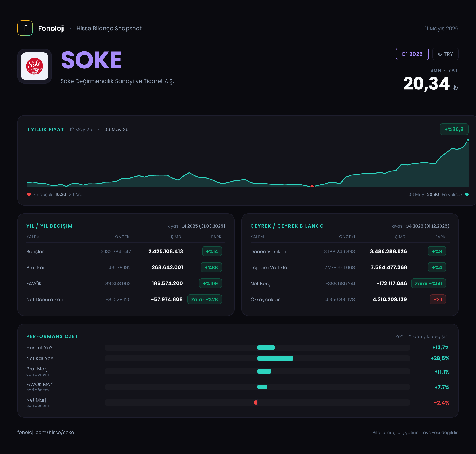The width and height of the screenshot is (476, 454).
Task: Click the +%4 Toplam Varlıklar badge
Action: coord(437,267)
